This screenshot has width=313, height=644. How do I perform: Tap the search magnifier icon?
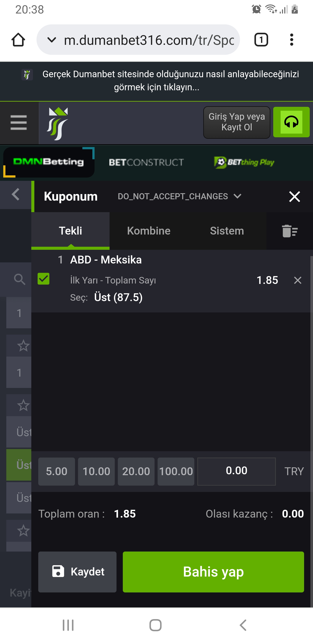(x=20, y=279)
